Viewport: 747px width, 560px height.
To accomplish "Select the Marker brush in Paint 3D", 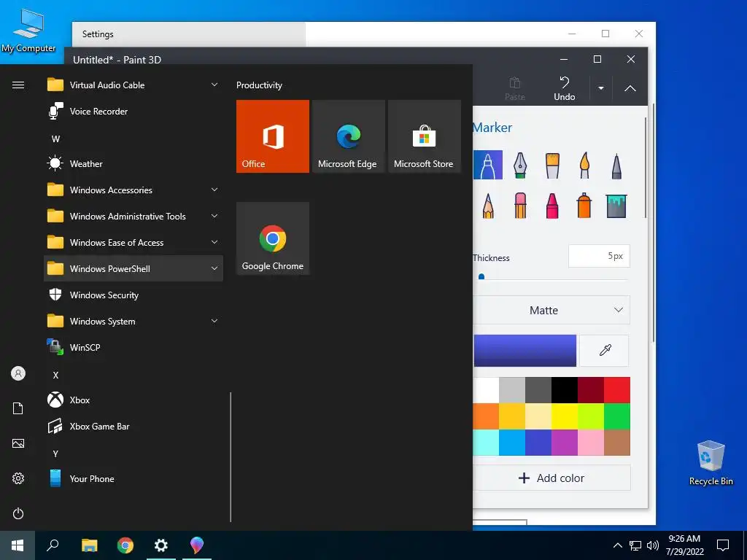I will (x=488, y=165).
